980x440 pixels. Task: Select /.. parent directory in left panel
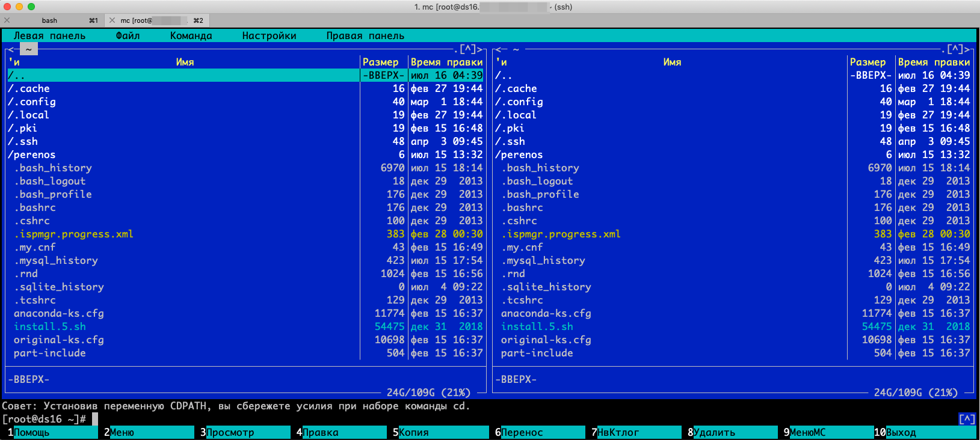point(245,75)
